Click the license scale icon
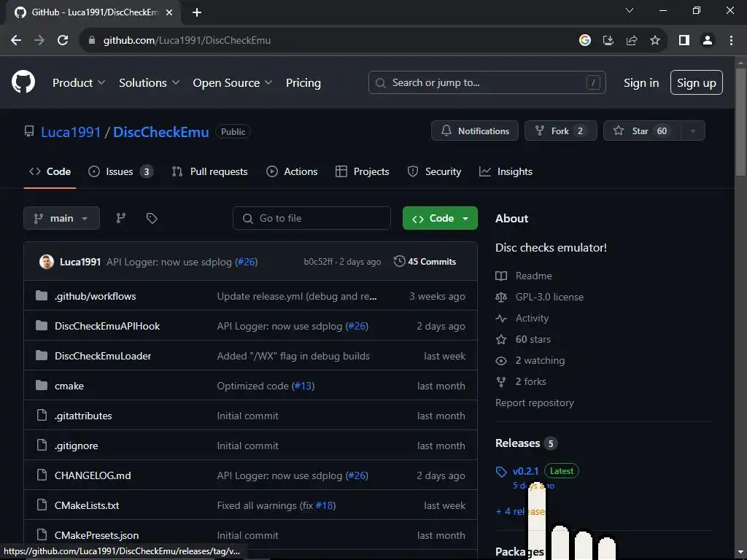 coord(501,297)
